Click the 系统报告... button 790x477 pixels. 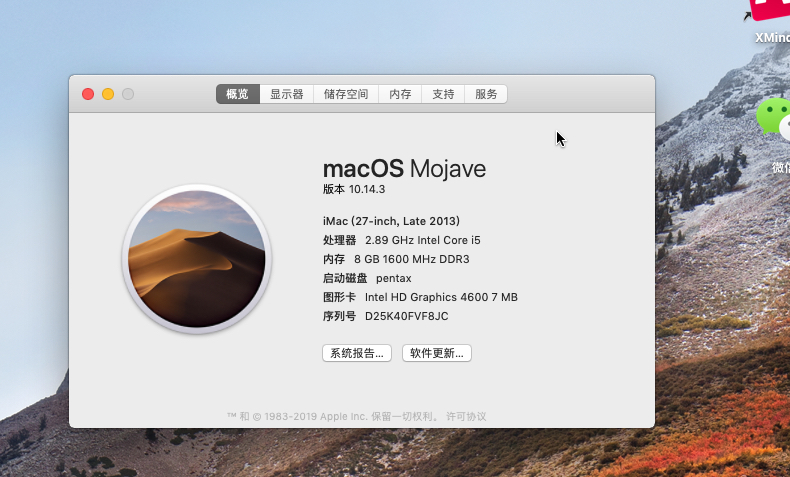coord(357,353)
